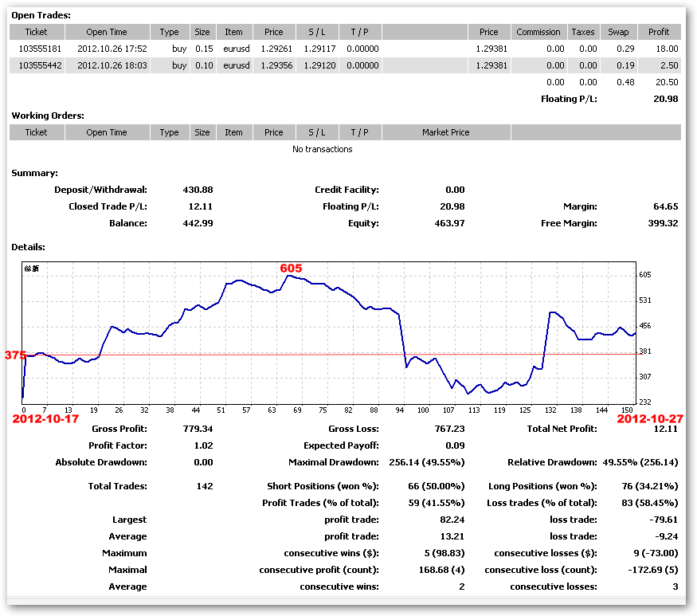Screen dimensions: 697x616
Task: Click the Total Trades value 142
Action: [x=205, y=486]
